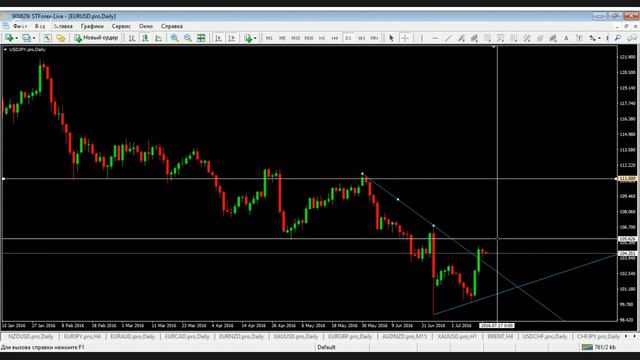
Task: Open the Справка menu
Action: pyautogui.click(x=172, y=26)
